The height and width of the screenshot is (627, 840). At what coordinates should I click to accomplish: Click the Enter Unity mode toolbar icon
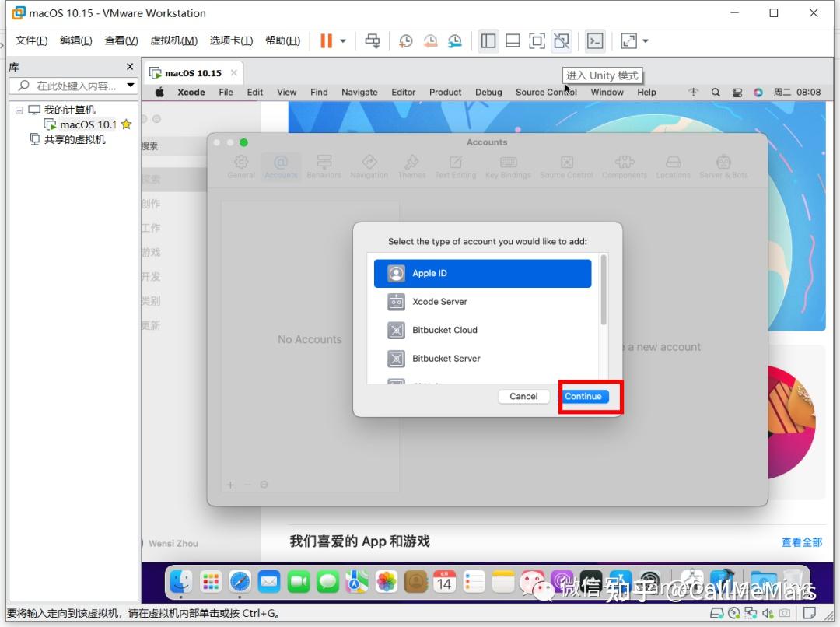click(562, 40)
